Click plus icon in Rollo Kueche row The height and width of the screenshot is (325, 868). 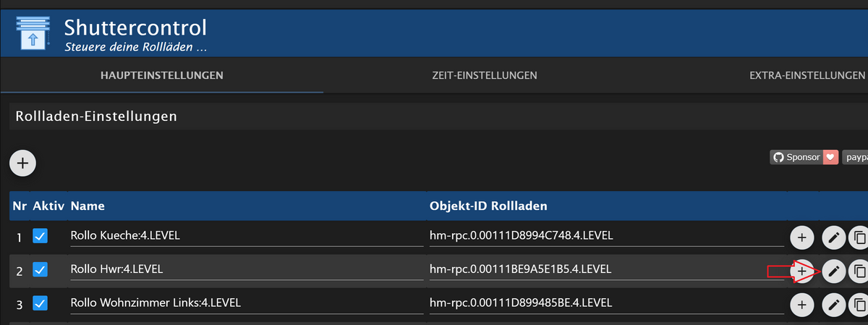pos(801,237)
